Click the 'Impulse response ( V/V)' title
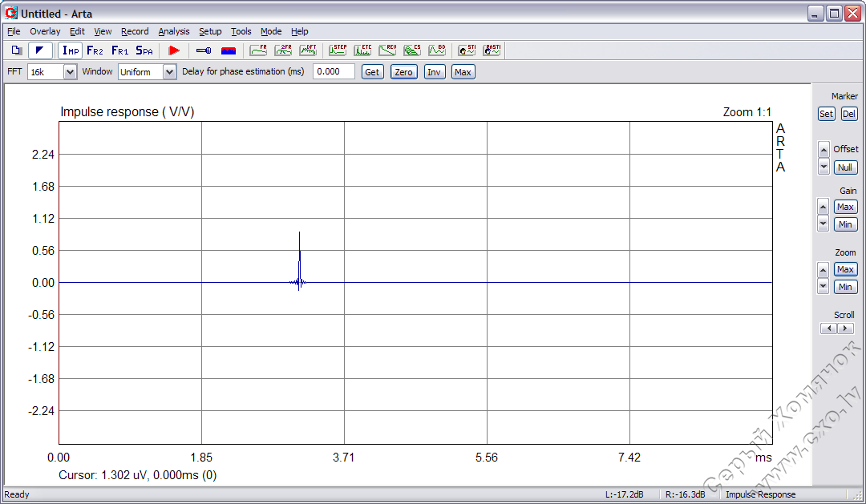Image resolution: width=866 pixels, height=504 pixels. (127, 112)
